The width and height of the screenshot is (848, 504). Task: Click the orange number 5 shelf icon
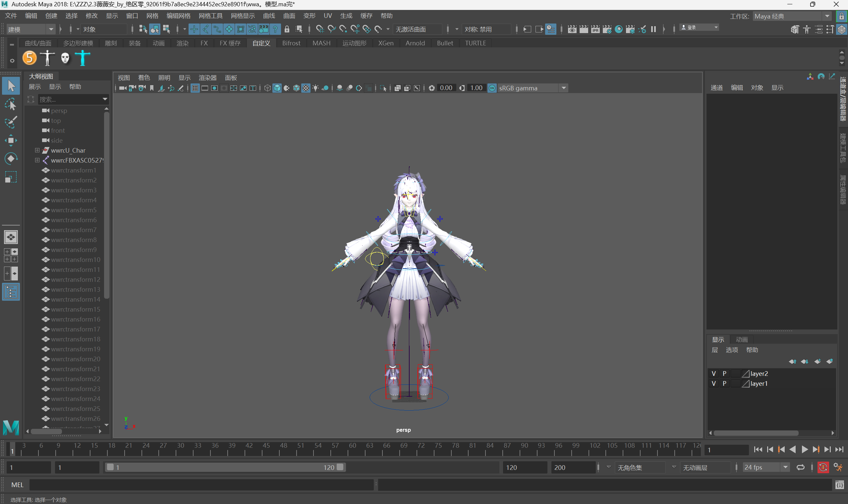[29, 58]
